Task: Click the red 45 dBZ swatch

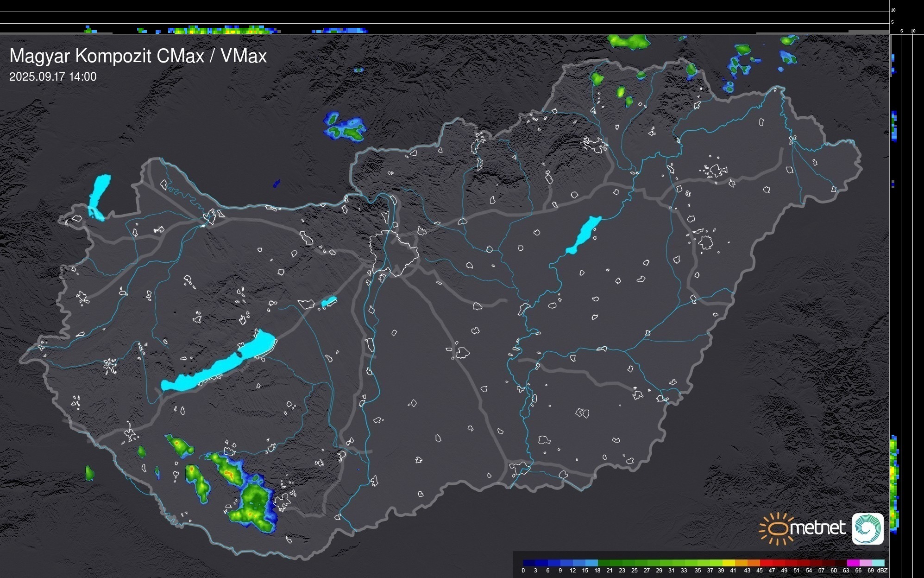Action: pos(766,563)
